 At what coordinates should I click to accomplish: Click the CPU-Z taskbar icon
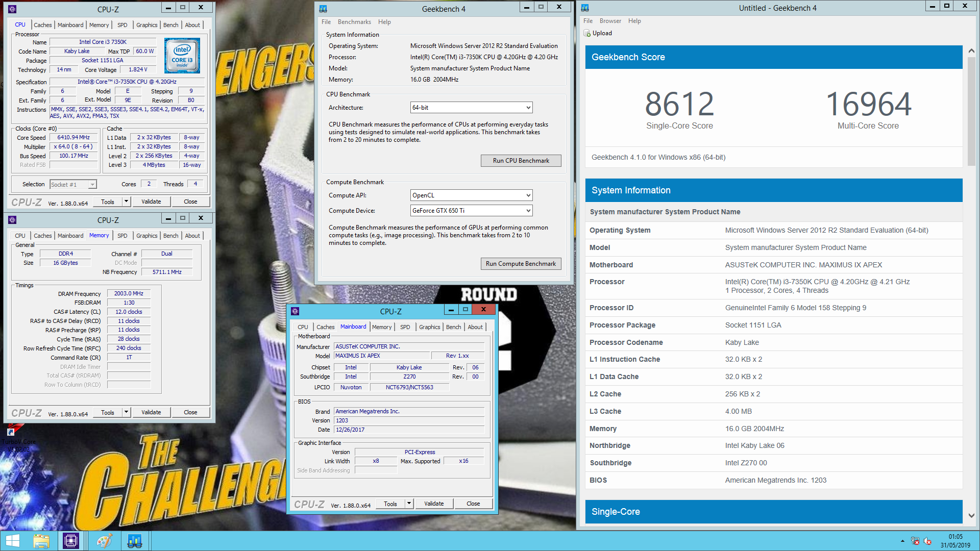coord(70,541)
